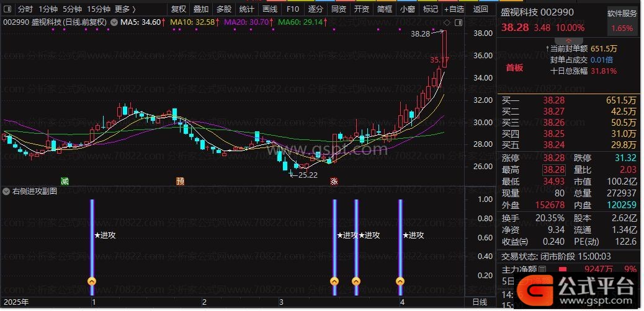Click the first orange arrow signal in January

92,281
